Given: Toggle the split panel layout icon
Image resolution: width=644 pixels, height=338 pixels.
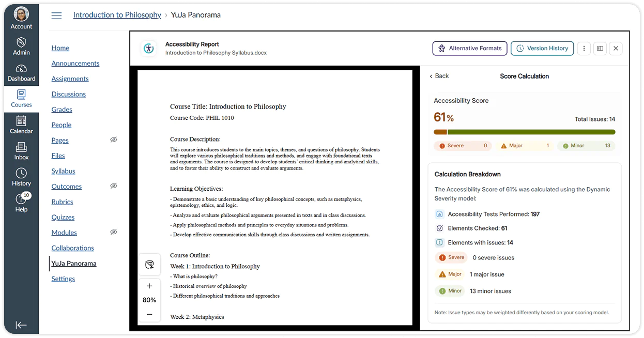Looking at the screenshot, I should [x=600, y=49].
